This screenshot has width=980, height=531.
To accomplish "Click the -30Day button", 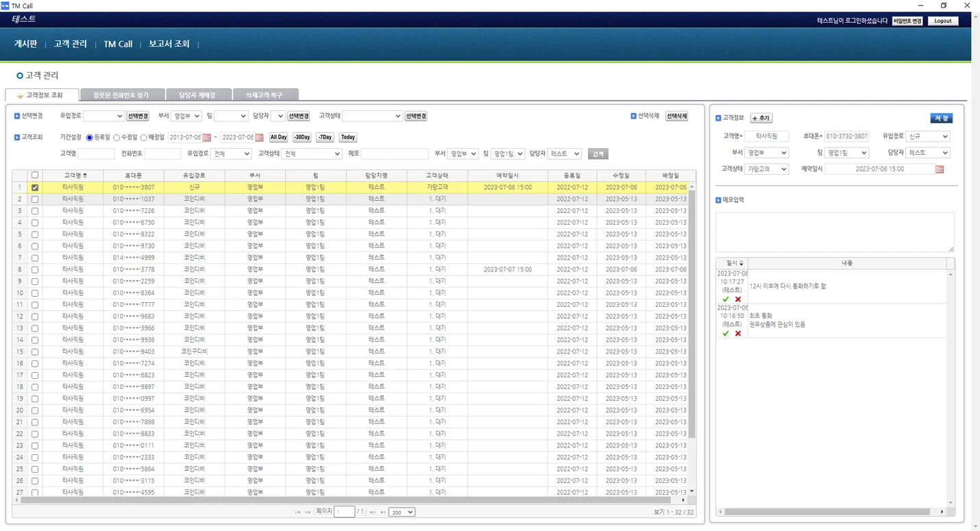I will click(302, 138).
